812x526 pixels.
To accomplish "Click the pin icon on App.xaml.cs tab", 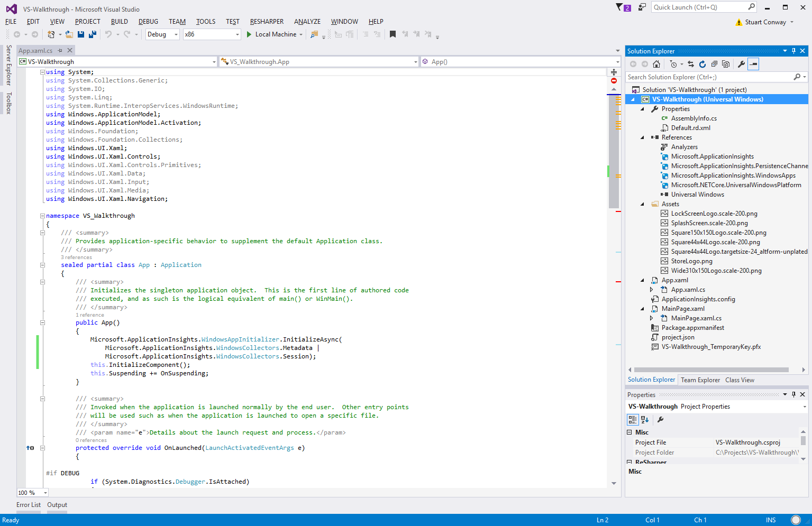I will tap(60, 51).
